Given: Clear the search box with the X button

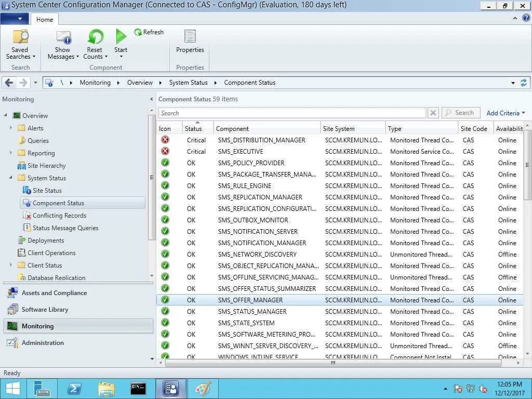Looking at the screenshot, I should pyautogui.click(x=433, y=113).
